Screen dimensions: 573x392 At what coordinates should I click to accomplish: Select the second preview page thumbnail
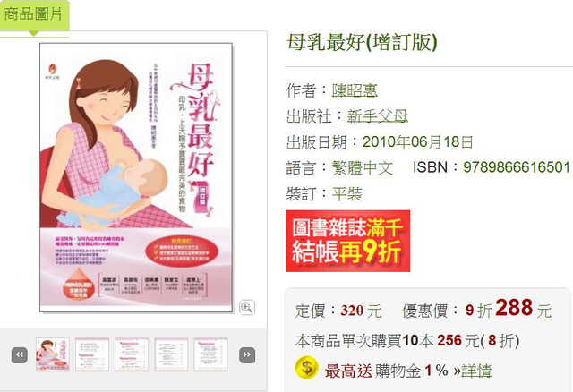(92, 354)
